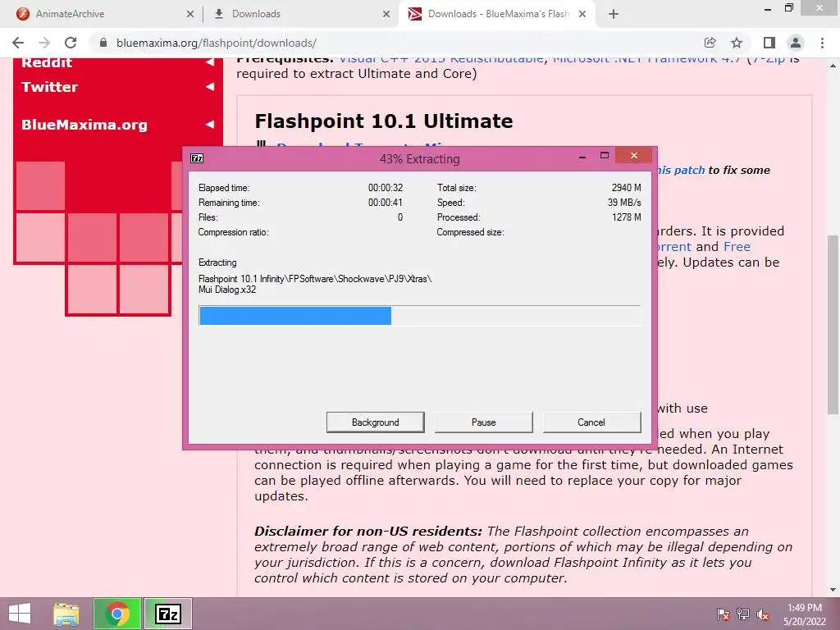The image size is (840, 630).
Task: Close the Downloads browser tab
Action: tap(386, 15)
